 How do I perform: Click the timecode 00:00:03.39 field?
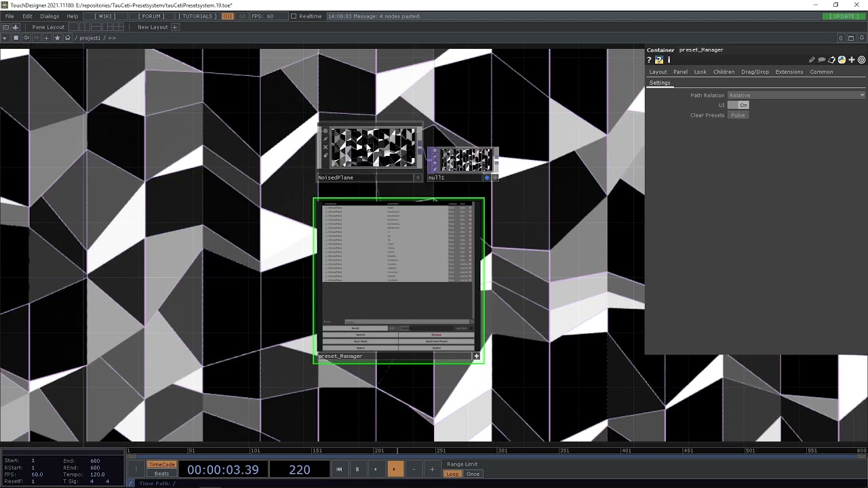tap(223, 469)
